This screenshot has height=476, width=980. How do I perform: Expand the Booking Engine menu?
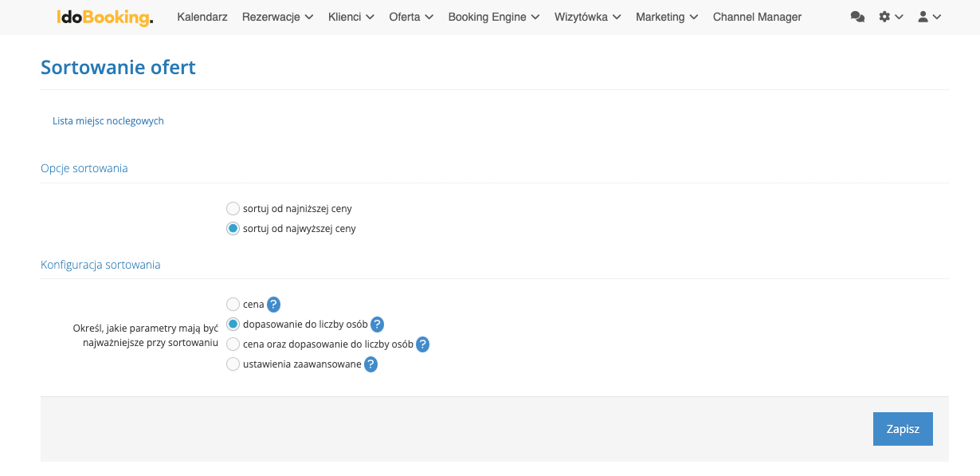coord(493,17)
